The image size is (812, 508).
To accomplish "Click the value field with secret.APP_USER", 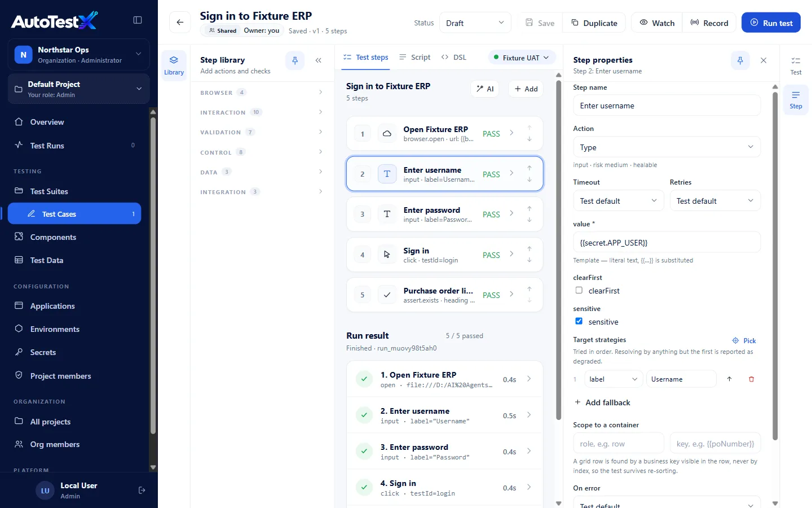I will (667, 243).
